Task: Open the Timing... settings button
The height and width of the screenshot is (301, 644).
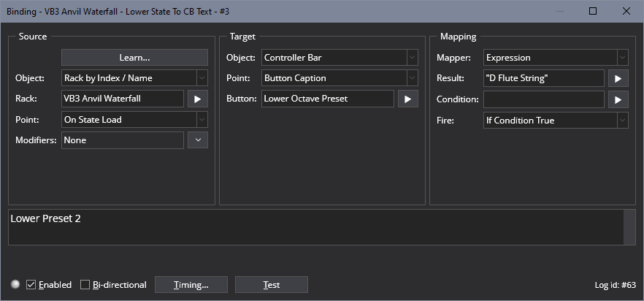Action: click(191, 284)
